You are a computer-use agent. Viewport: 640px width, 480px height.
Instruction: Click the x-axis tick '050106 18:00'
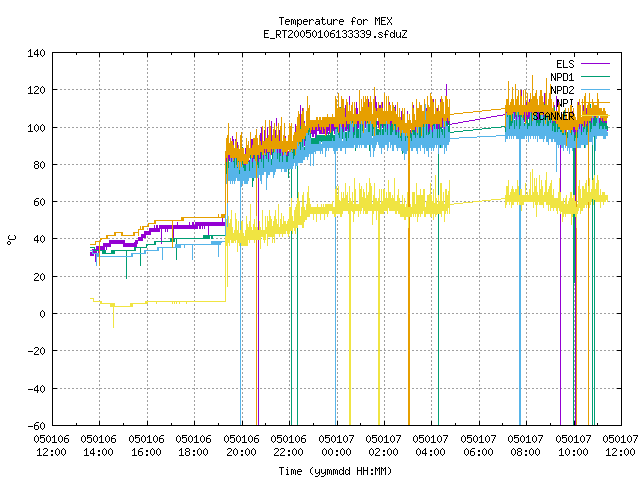pos(193,446)
